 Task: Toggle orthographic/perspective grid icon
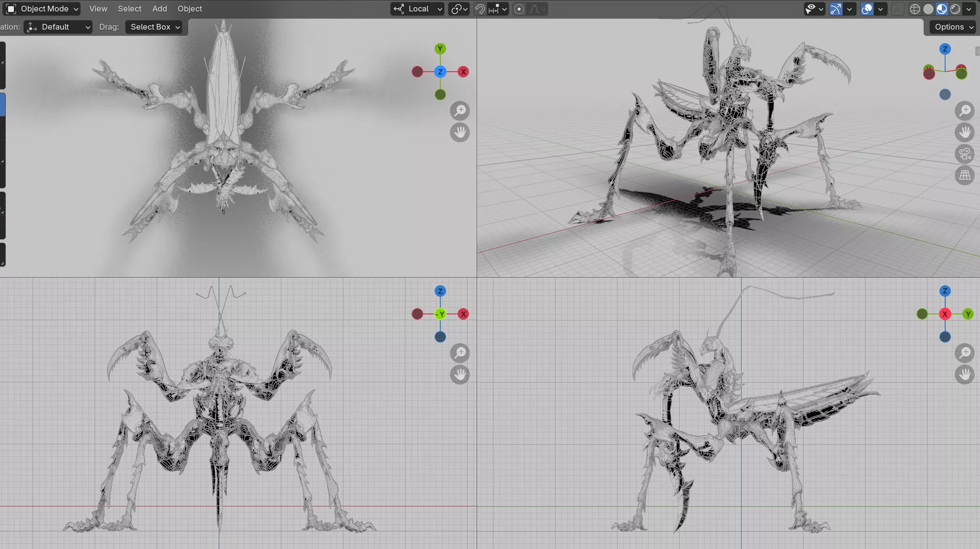(x=965, y=175)
